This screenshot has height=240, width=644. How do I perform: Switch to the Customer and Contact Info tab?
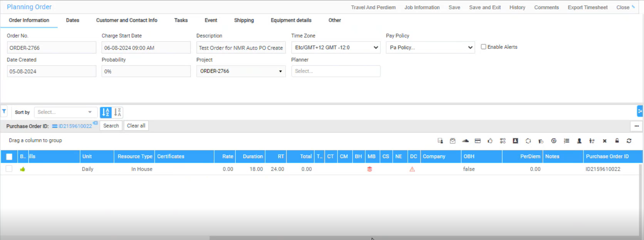click(x=126, y=20)
